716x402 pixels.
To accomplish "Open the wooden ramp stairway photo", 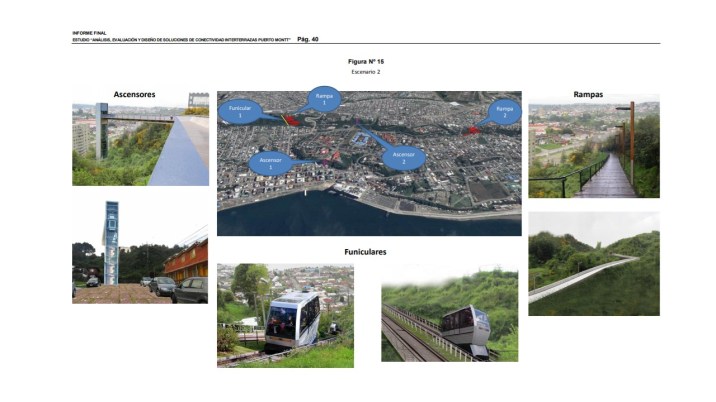I will click(x=593, y=150).
